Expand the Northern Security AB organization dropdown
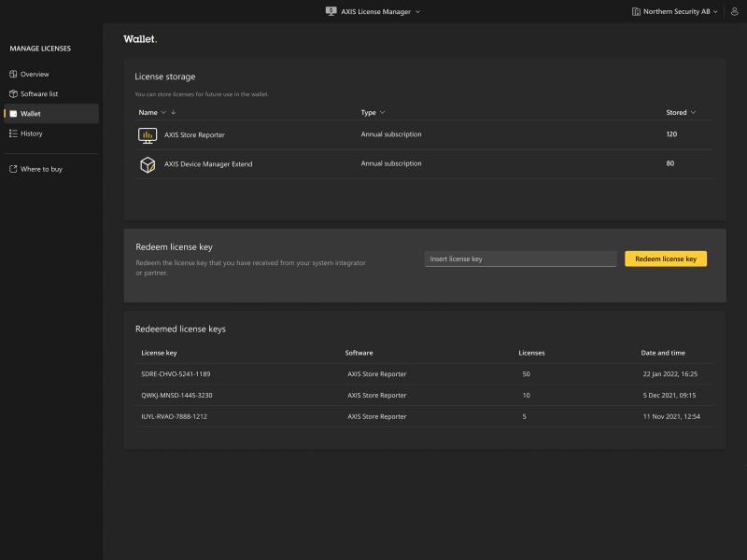 click(x=715, y=12)
